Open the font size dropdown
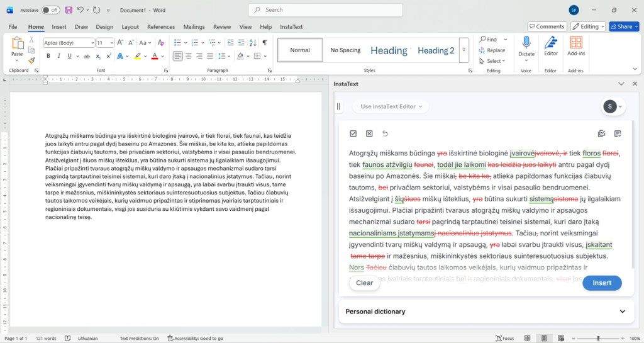The height and width of the screenshot is (343, 644). (112, 43)
